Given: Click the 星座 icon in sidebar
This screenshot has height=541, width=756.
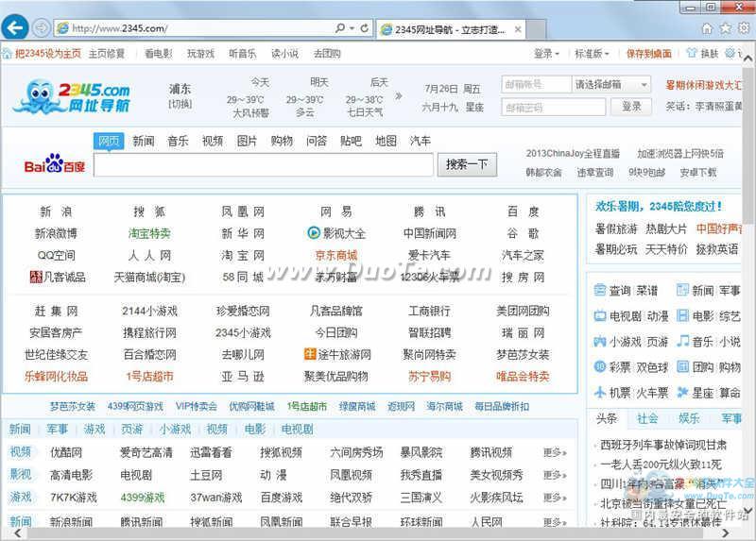Looking at the screenshot, I should (682, 392).
